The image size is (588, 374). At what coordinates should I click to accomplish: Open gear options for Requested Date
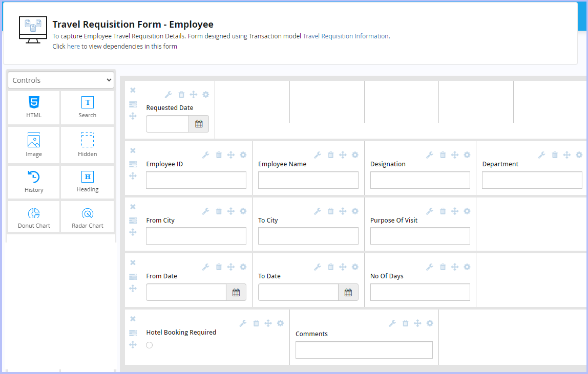point(206,95)
